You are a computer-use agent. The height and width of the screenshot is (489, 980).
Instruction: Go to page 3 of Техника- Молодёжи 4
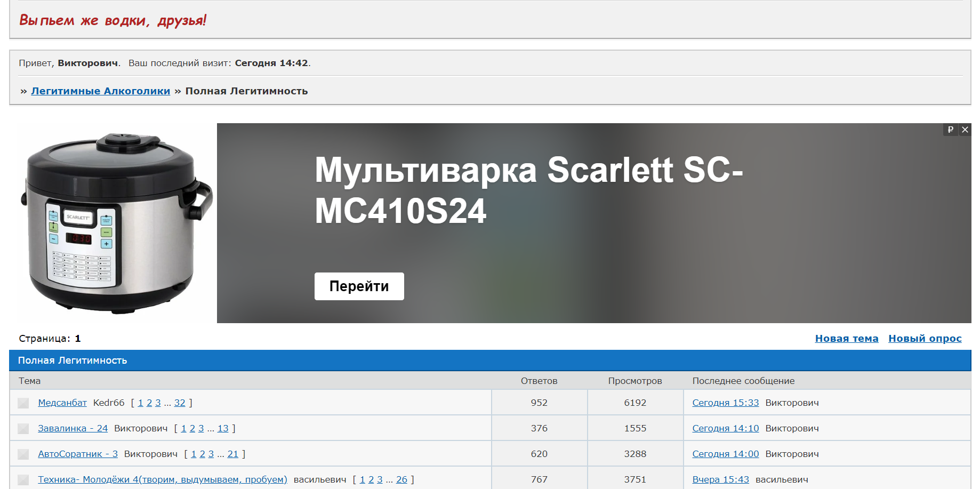pos(380,479)
